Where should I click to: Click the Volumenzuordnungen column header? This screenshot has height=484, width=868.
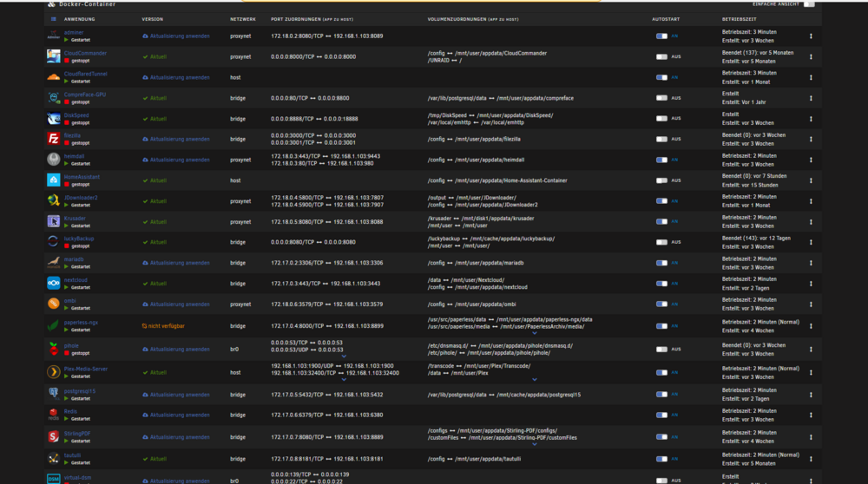(473, 19)
